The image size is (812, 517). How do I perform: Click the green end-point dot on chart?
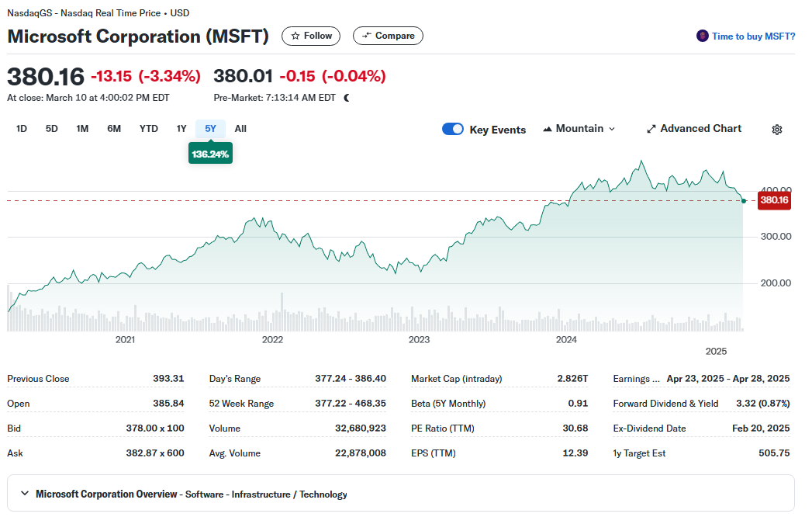pyautogui.click(x=744, y=201)
